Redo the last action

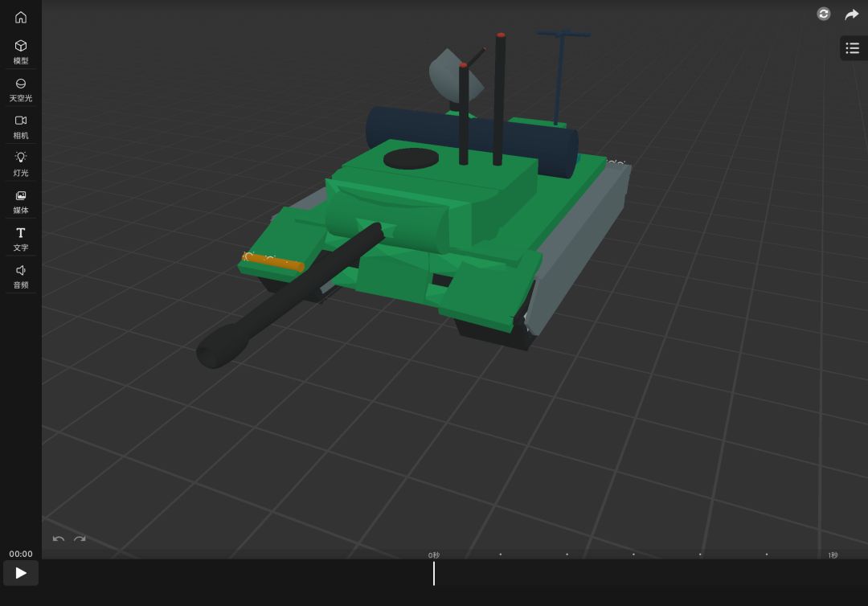coord(80,538)
